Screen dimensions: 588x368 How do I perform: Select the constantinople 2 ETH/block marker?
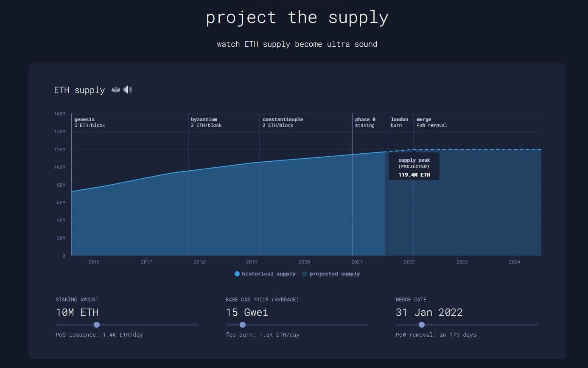pyautogui.click(x=283, y=122)
